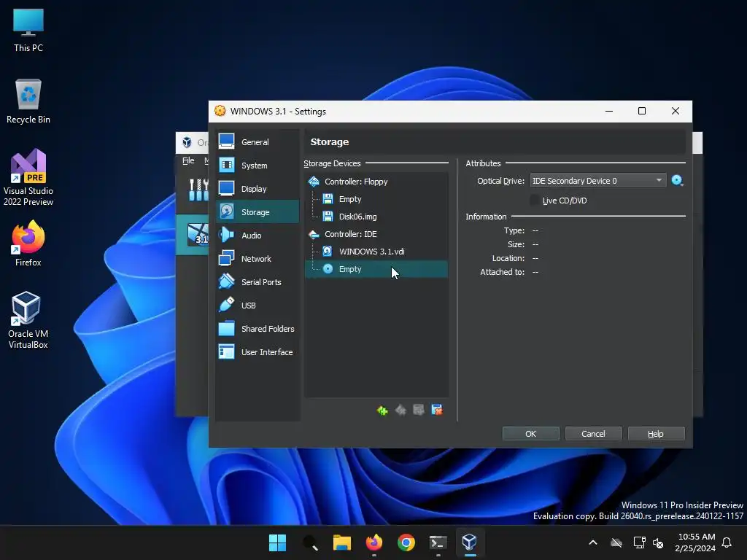Click the Disk06.img floppy disk icon
The image size is (747, 560).
pyautogui.click(x=328, y=217)
